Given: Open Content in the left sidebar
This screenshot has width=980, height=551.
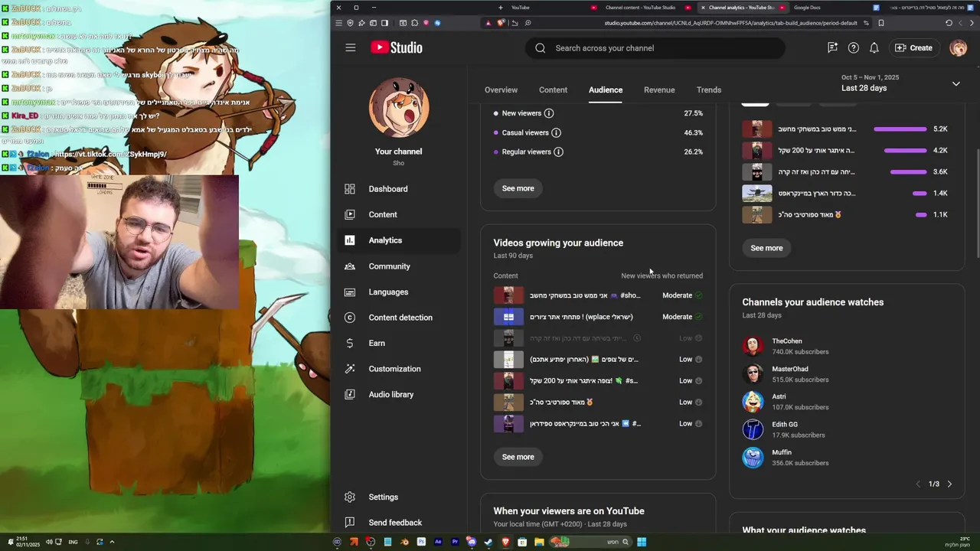Looking at the screenshot, I should tap(399, 214).
